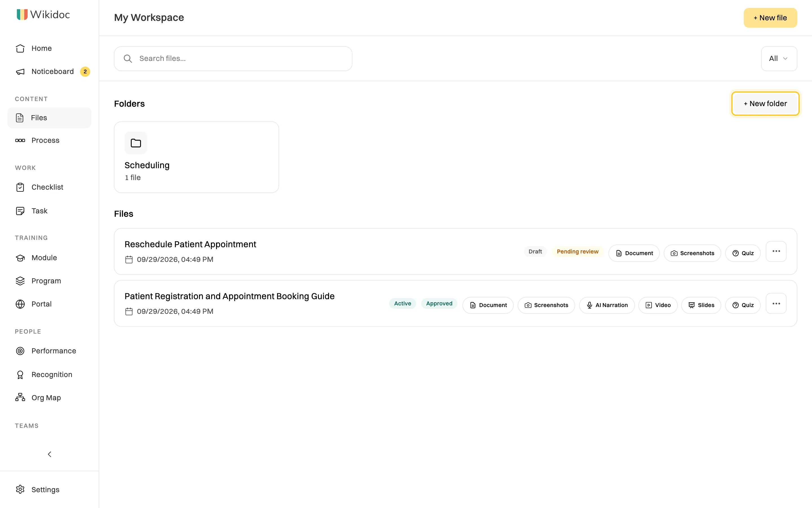Click Quiz button for Reschedule Patient Appointment
The image size is (812, 508).
coord(743,253)
